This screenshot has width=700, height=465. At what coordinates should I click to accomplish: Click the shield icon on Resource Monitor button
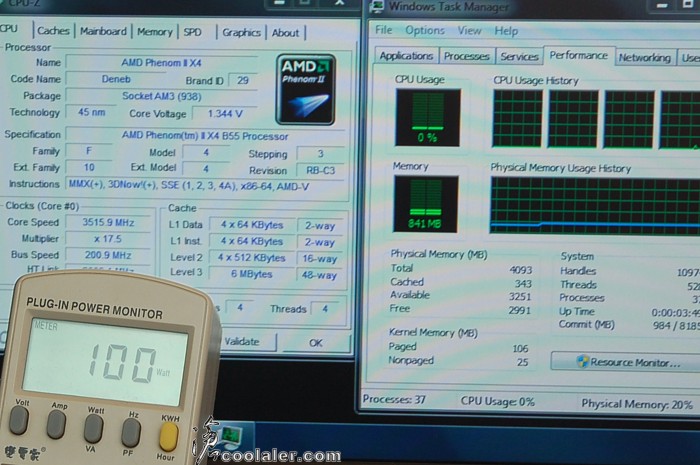click(x=582, y=361)
